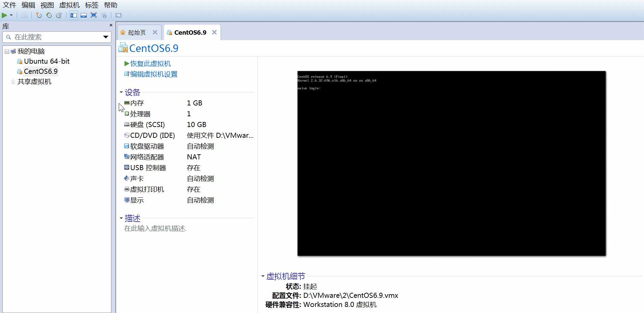This screenshot has width=644, height=313.
Task: Click the 我的电脑 computer icon in tree
Action: pos(13,52)
